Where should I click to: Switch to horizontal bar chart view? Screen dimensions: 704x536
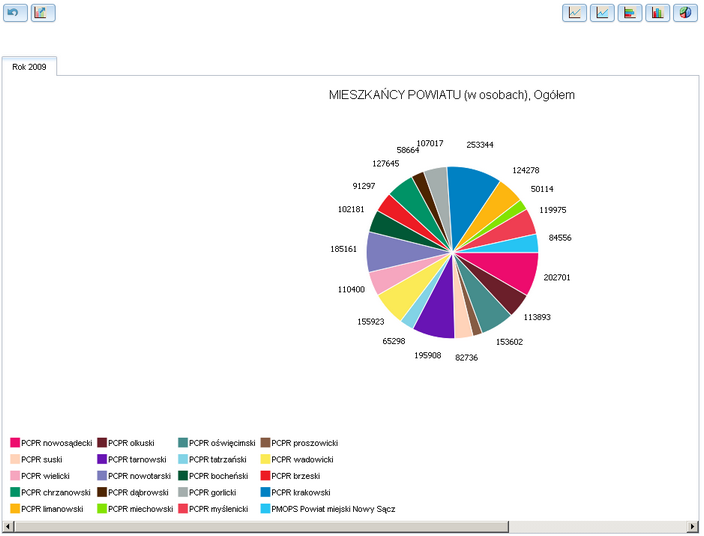click(x=630, y=13)
